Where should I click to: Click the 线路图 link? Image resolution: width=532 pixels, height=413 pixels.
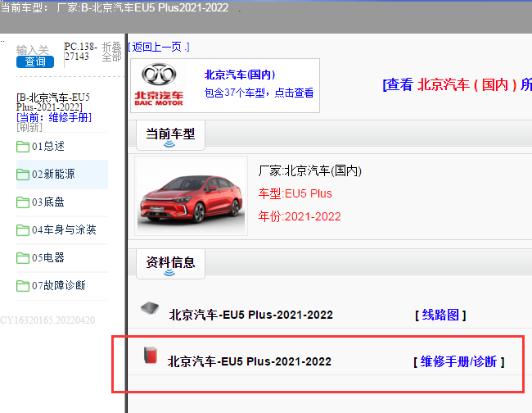click(x=440, y=315)
